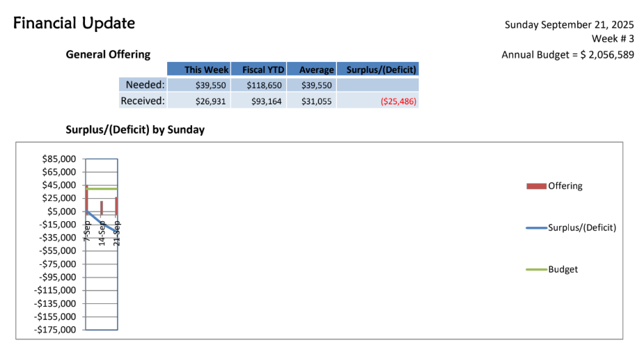Image resolution: width=644 pixels, height=345 pixels.
Task: Select the "Needed:" row label
Action: point(145,85)
